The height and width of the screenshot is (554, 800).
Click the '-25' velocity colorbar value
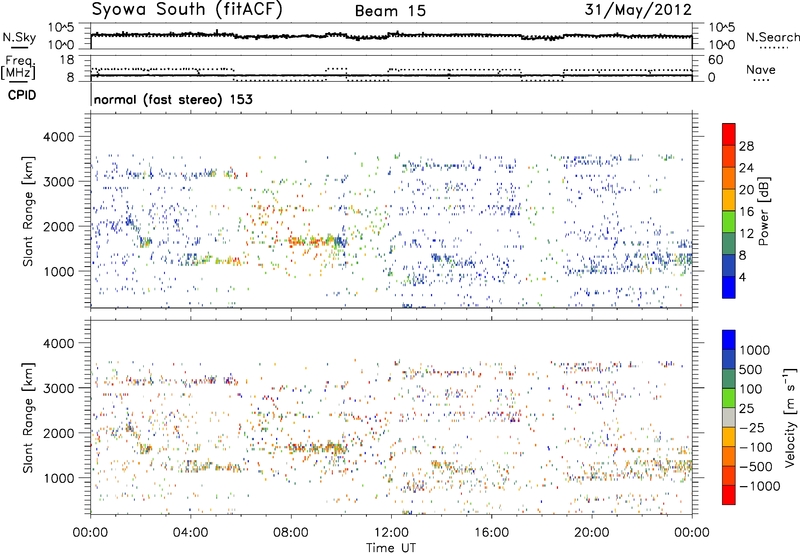752,427
